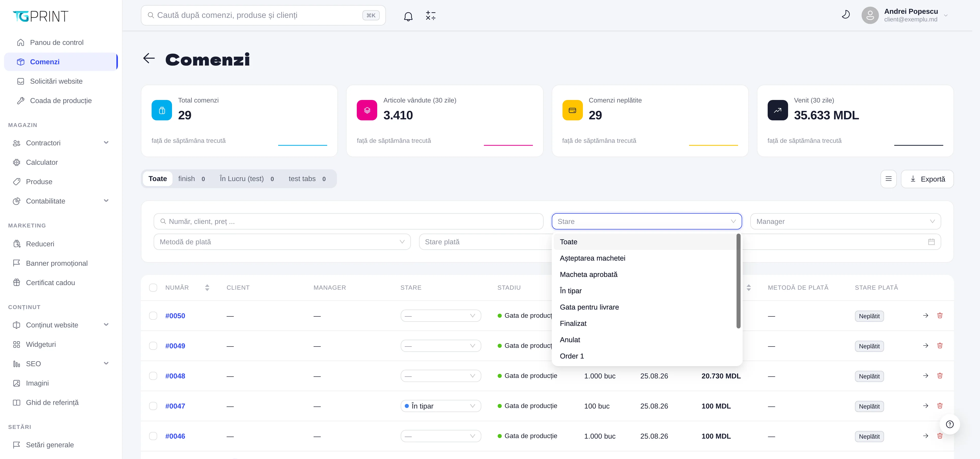This screenshot has height=459, width=980.
Task: Click the back arrow beside Comenzi title
Action: coord(149,58)
